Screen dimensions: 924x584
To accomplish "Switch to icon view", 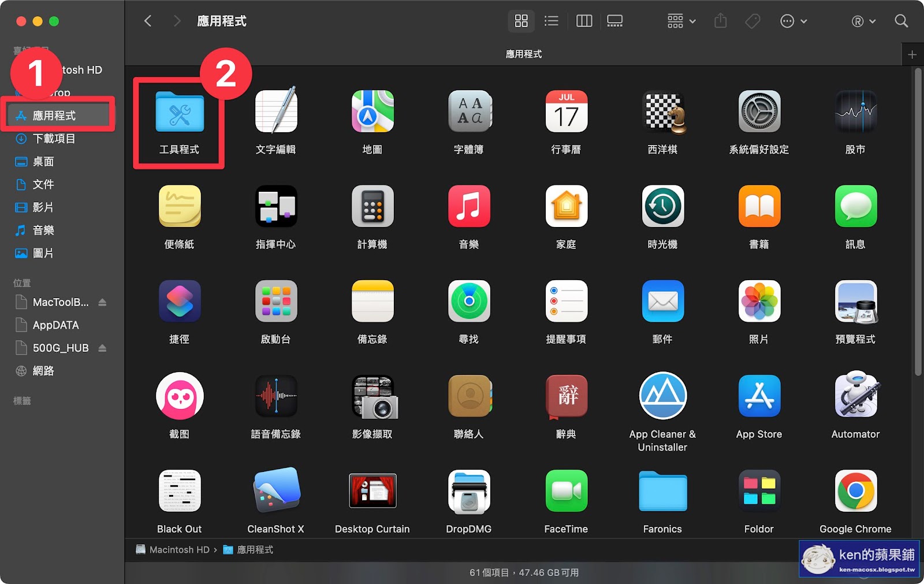I will click(x=521, y=21).
